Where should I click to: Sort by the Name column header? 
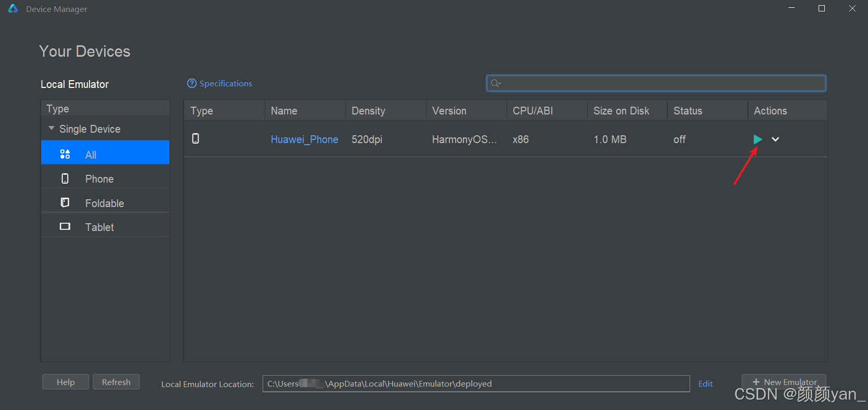305,111
